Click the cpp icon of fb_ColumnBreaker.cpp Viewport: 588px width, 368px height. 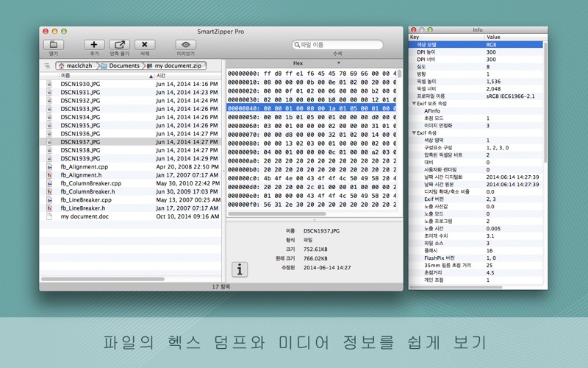click(49, 183)
